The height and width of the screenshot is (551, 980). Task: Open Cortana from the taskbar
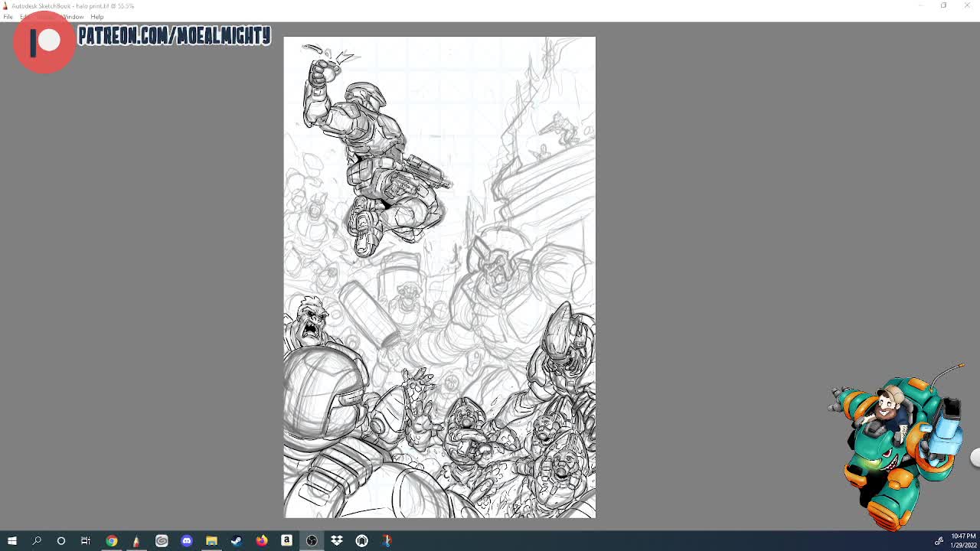[61, 541]
